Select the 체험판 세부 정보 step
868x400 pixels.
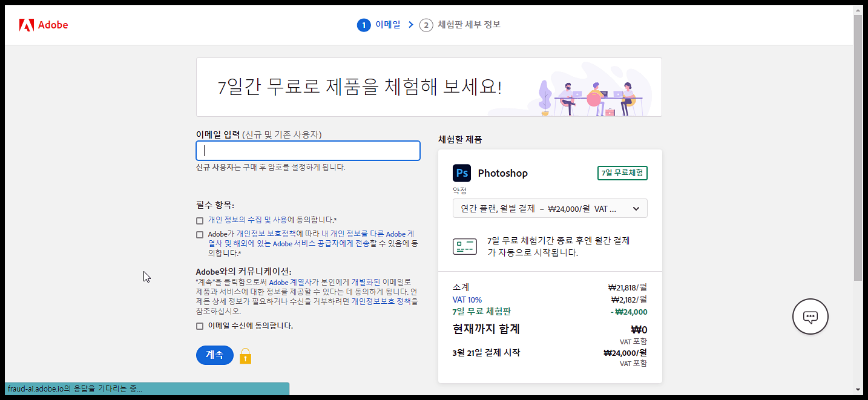pos(469,25)
